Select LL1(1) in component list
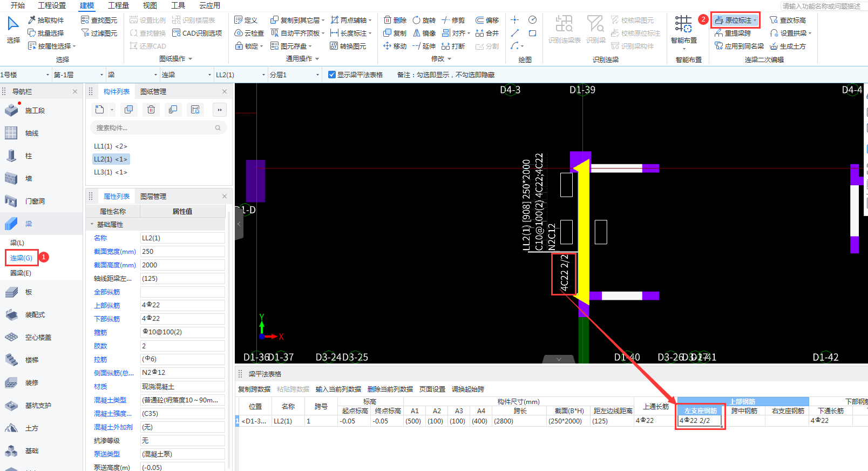This screenshot has width=868, height=471. click(111, 146)
